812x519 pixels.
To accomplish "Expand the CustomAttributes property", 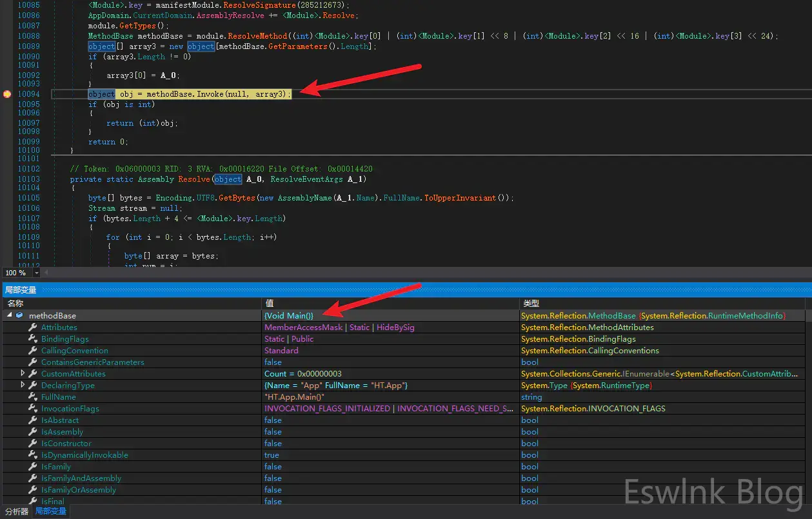I will 23,374.
